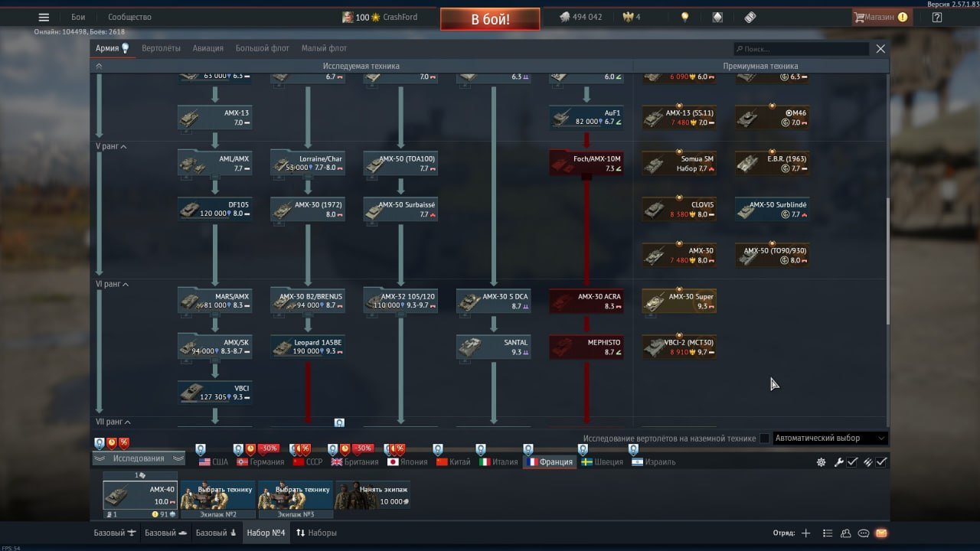
Task: Collapse the VI ранг section
Action: 112,284
